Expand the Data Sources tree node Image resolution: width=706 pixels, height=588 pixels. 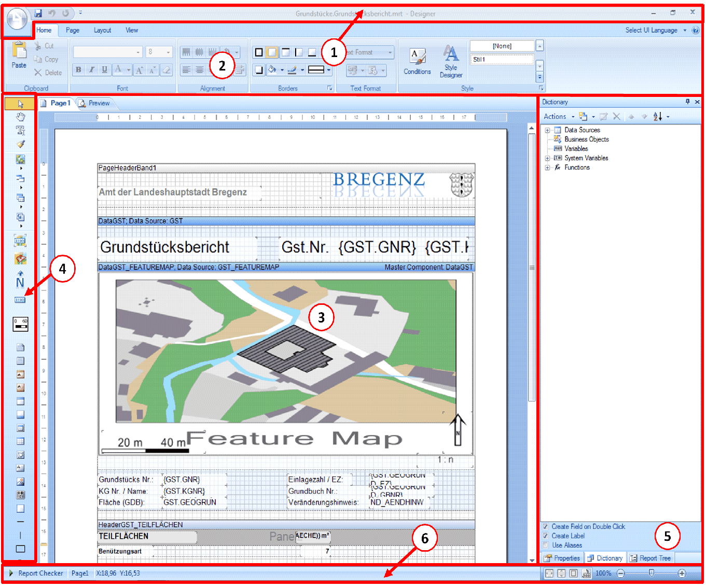point(548,130)
